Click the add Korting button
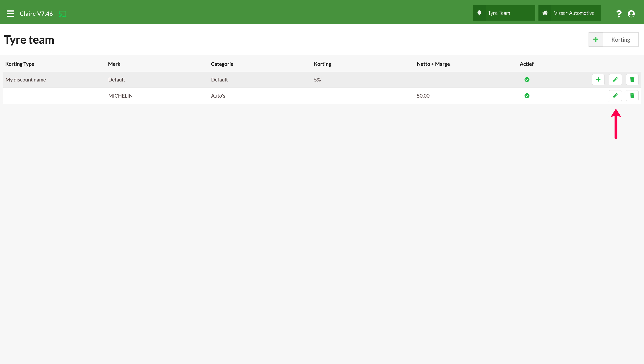 (x=614, y=40)
